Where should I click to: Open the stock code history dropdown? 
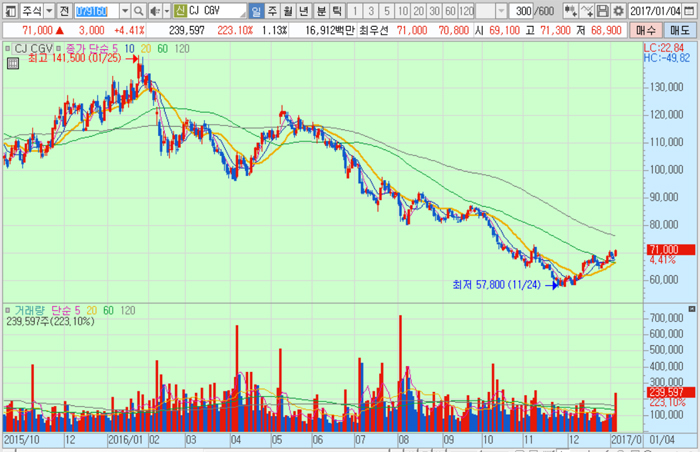(124, 10)
